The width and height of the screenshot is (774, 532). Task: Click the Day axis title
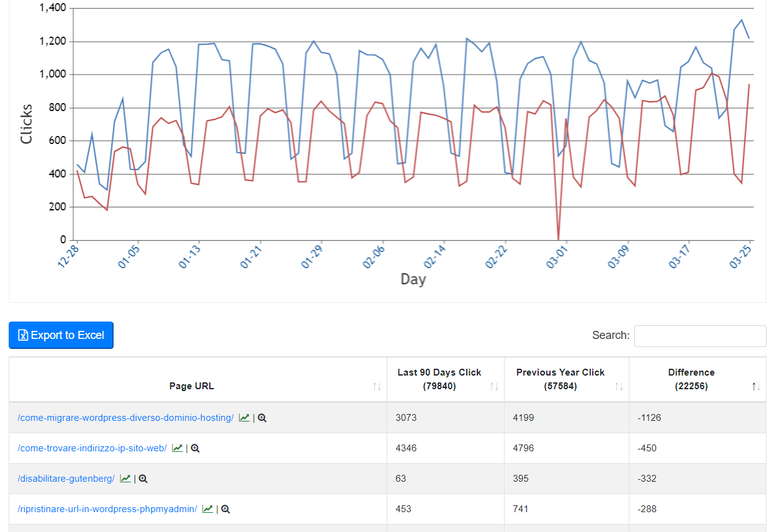pos(413,279)
